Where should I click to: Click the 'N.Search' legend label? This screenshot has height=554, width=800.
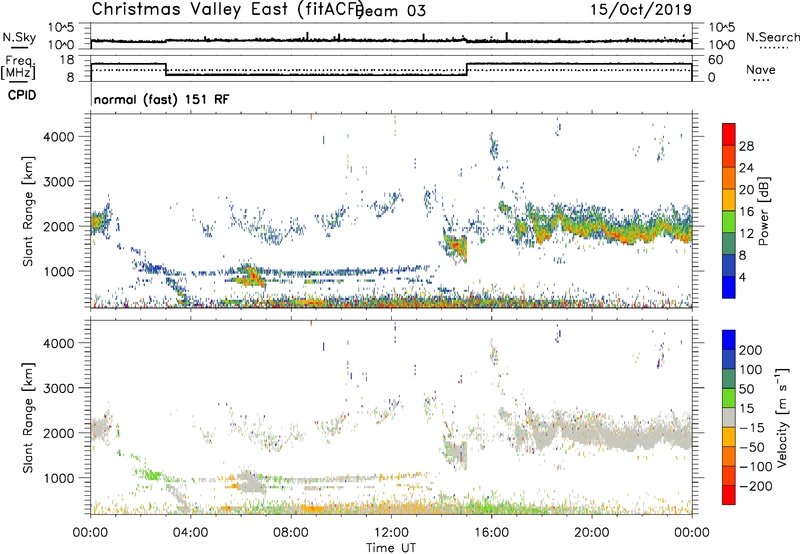772,37
